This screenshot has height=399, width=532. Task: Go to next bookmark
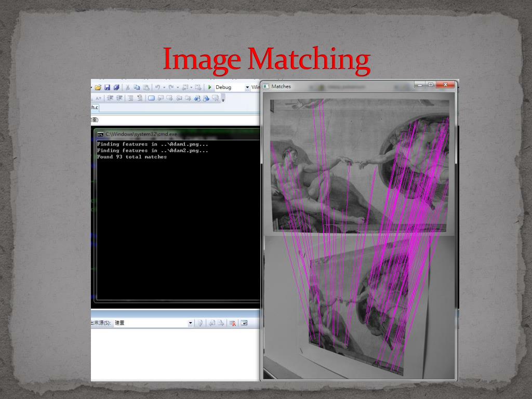point(169,98)
